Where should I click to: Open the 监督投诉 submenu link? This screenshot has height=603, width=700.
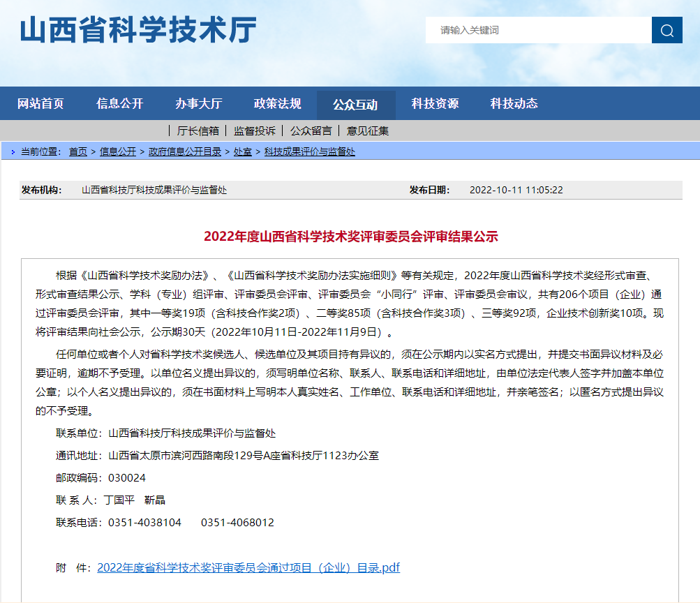point(254,131)
